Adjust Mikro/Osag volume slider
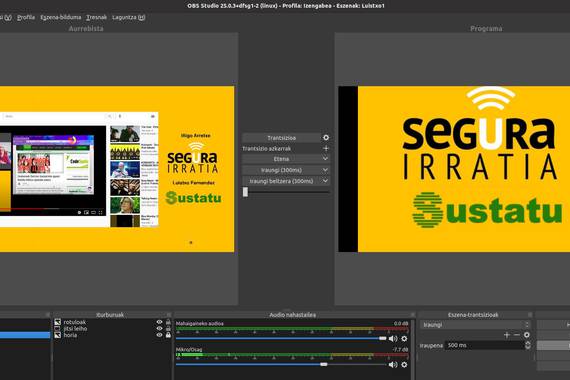Image resolution: width=570 pixels, height=380 pixels. coord(281,364)
